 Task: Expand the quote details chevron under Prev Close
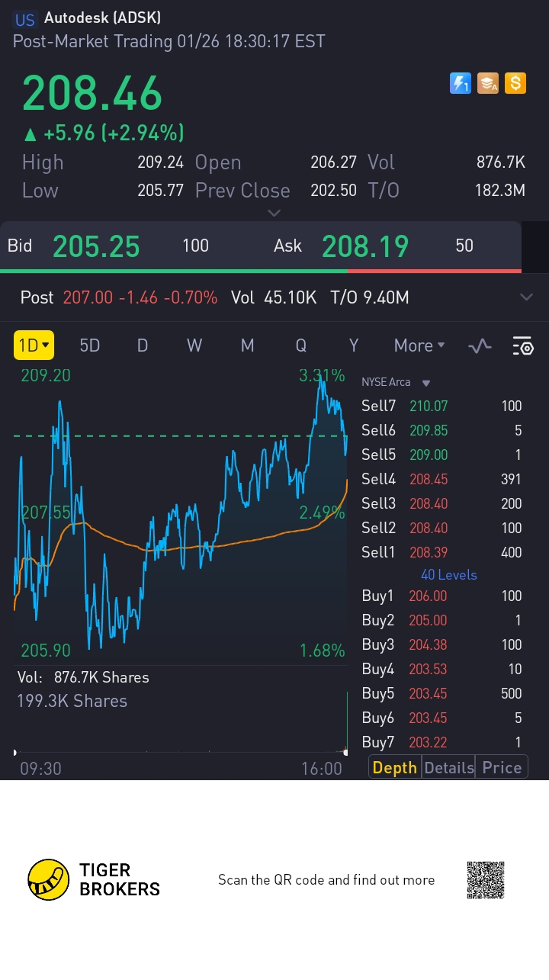pyautogui.click(x=274, y=213)
